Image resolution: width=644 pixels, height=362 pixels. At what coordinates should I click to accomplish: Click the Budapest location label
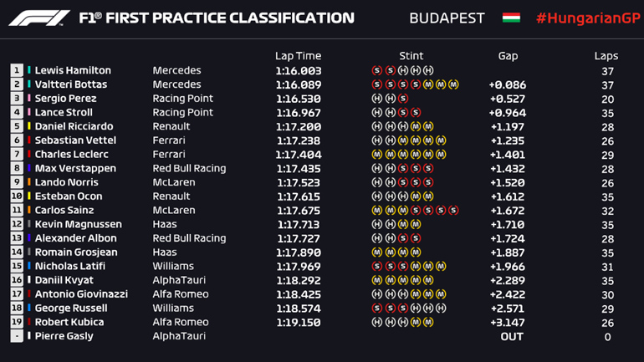coord(447,18)
